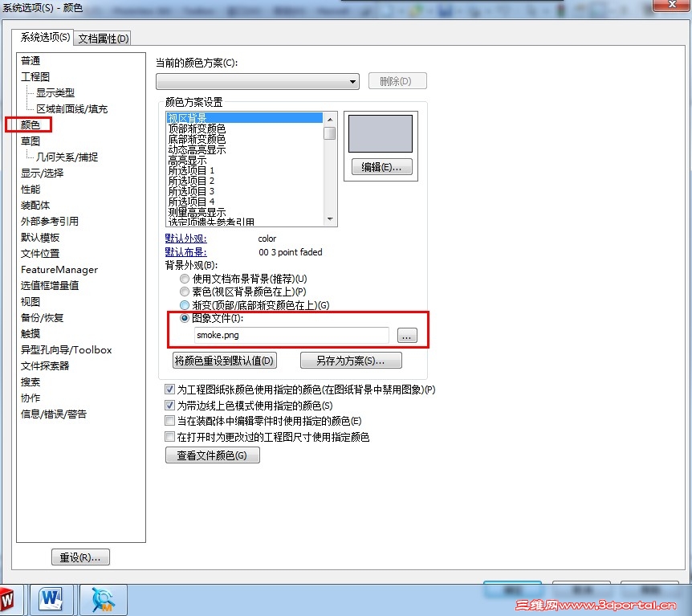
Task: Click the browse button beside smoke.png
Action: [x=407, y=335]
